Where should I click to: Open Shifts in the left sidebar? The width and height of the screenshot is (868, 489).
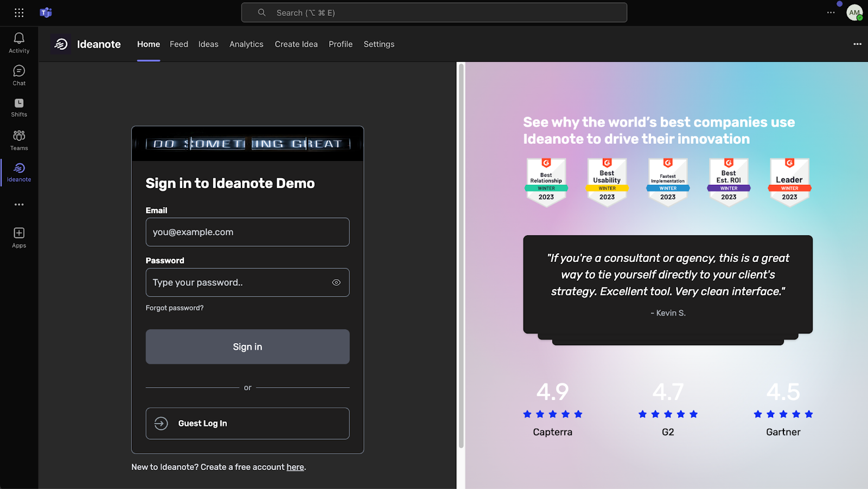pos(19,107)
